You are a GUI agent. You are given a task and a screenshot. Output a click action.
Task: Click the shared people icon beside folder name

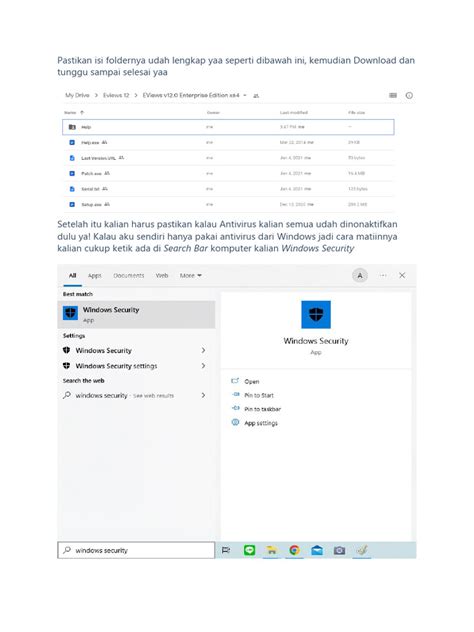(256, 96)
